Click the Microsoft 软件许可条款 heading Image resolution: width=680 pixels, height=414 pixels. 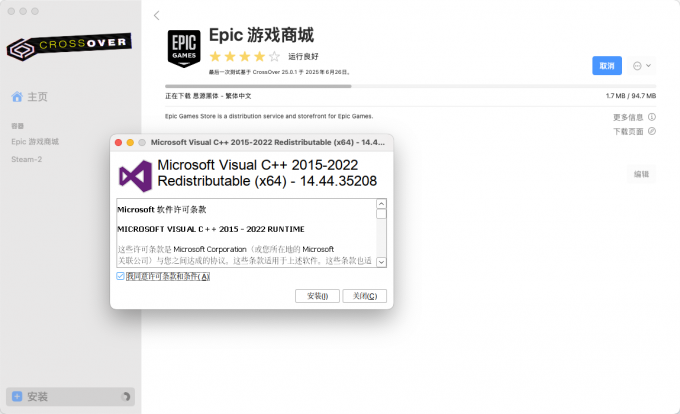pyautogui.click(x=162, y=209)
